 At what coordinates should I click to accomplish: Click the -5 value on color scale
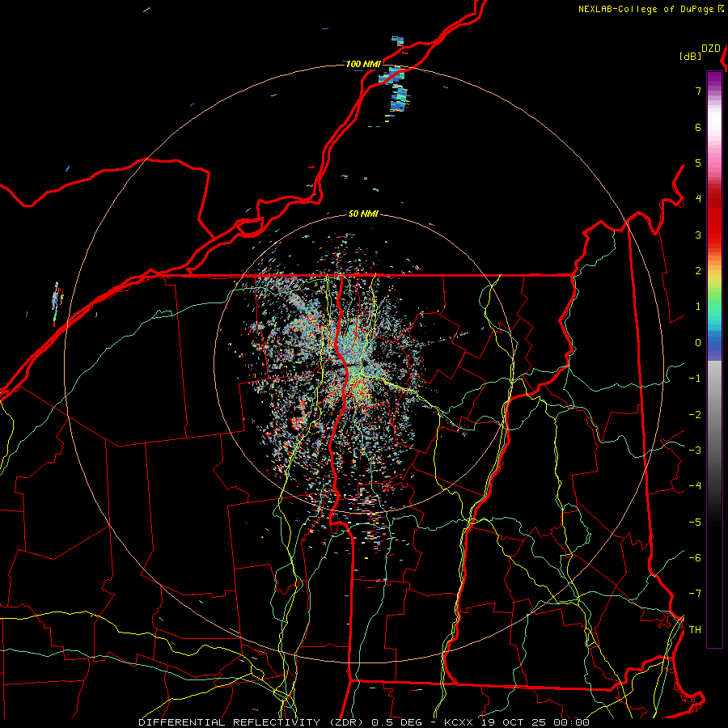tap(695, 523)
